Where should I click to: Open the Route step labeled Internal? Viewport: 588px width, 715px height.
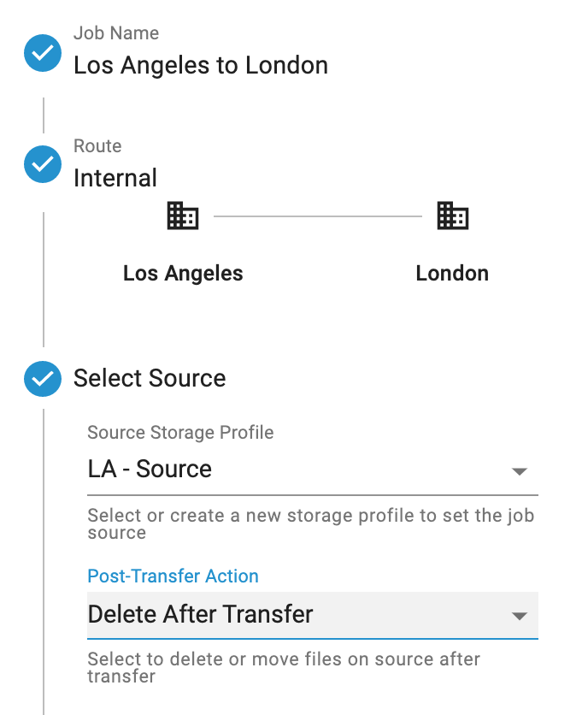click(x=115, y=177)
